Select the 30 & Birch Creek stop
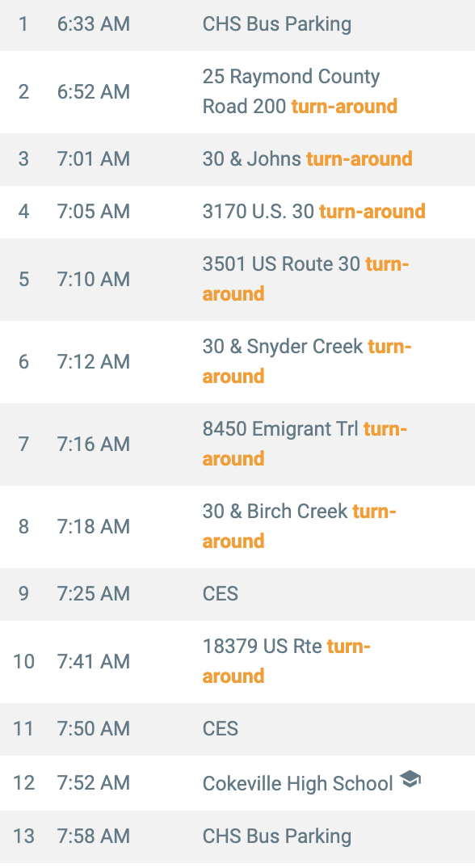Image resolution: width=475 pixels, height=868 pixels. tap(237, 527)
